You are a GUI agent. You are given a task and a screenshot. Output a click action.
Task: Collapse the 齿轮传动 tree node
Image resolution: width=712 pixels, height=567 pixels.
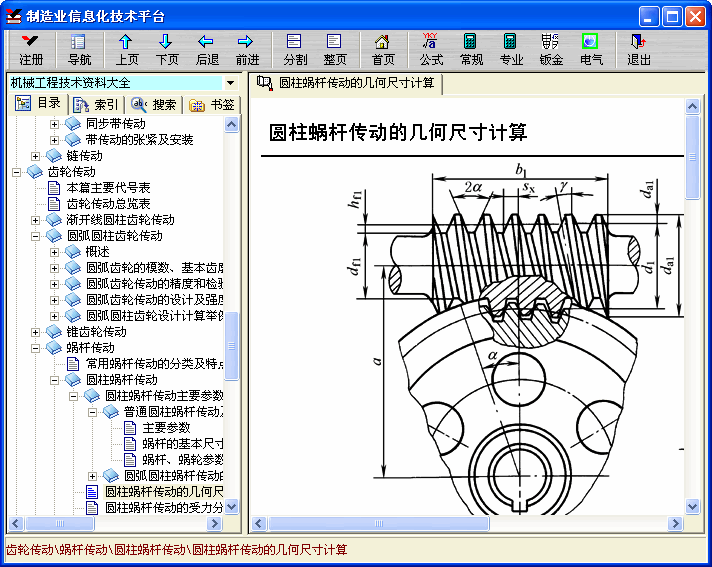(17, 172)
